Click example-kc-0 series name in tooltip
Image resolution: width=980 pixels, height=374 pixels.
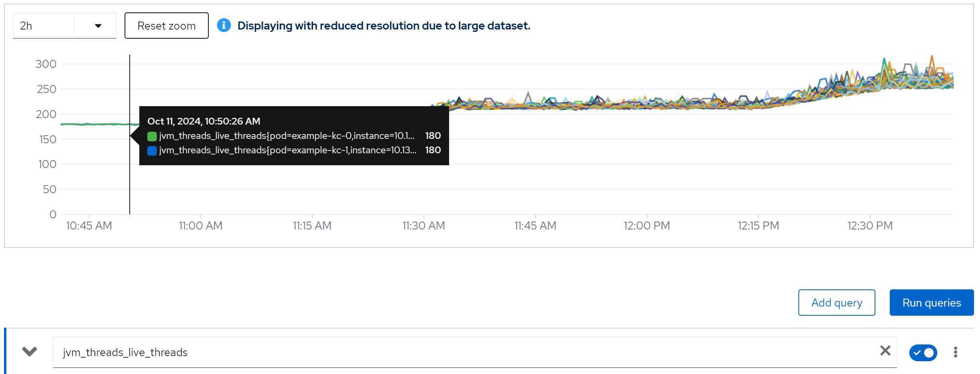(x=287, y=136)
